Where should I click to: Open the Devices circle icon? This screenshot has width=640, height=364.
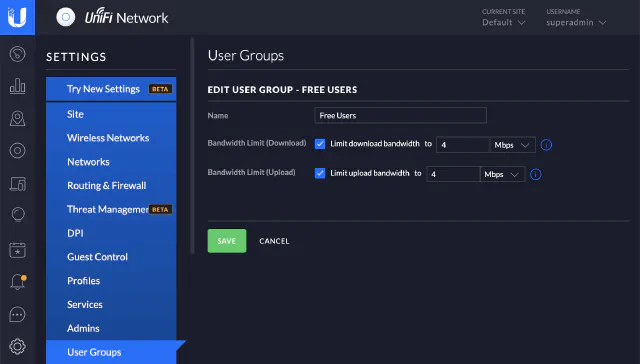tap(17, 151)
